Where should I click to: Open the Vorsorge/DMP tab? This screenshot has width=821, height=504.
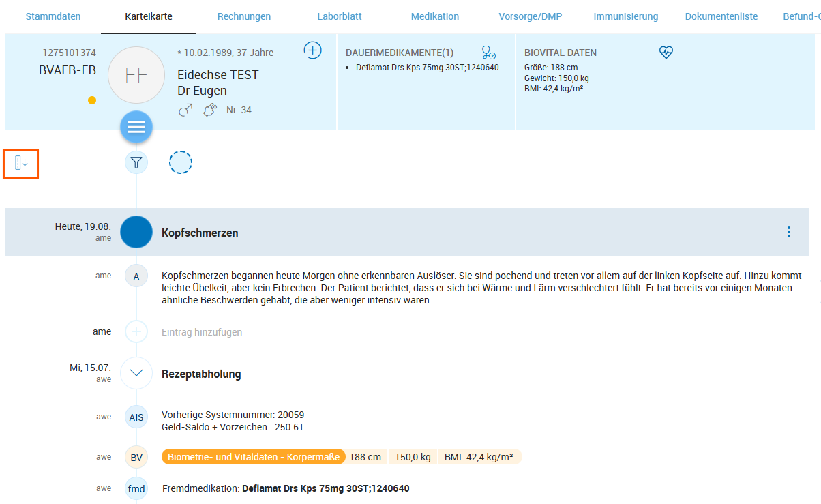[x=531, y=16]
